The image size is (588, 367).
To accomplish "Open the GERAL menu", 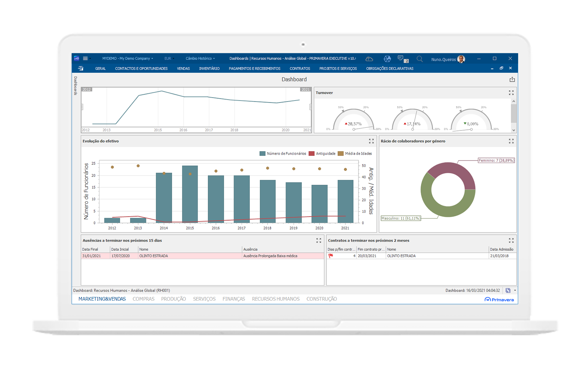I will click(x=100, y=68).
